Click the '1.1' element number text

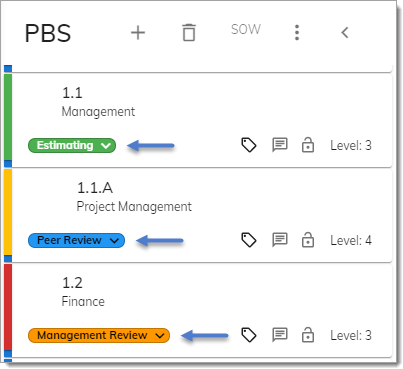(72, 93)
